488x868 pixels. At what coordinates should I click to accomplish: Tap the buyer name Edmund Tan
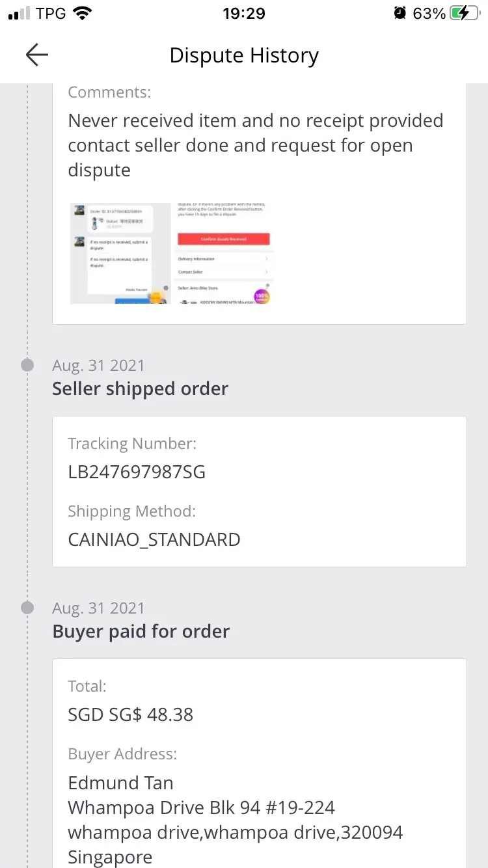[120, 783]
